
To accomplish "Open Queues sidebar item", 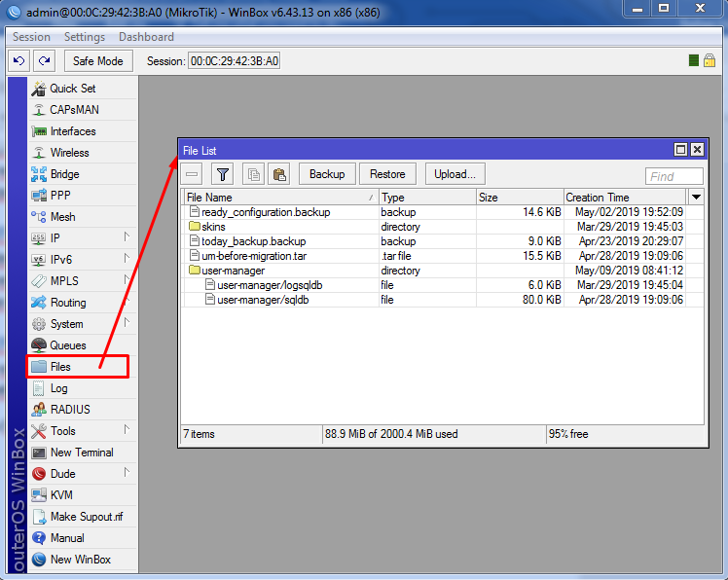I will pyautogui.click(x=84, y=345).
